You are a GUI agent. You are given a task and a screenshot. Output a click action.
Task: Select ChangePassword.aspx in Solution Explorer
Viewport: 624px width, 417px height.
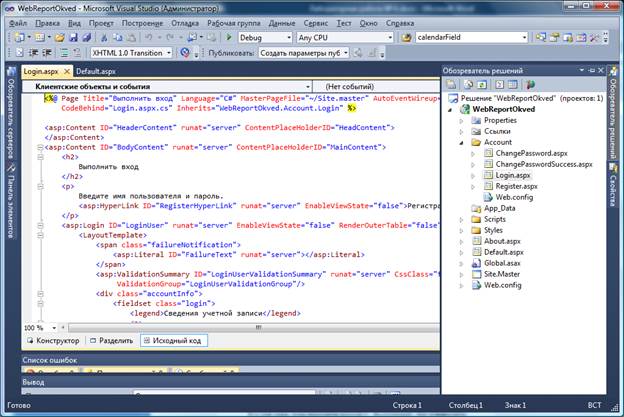[x=531, y=153]
